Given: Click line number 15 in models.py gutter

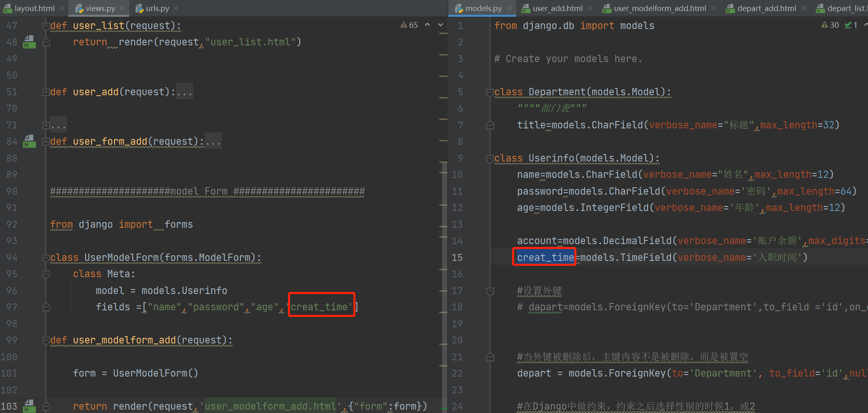Looking at the screenshot, I should (x=457, y=258).
